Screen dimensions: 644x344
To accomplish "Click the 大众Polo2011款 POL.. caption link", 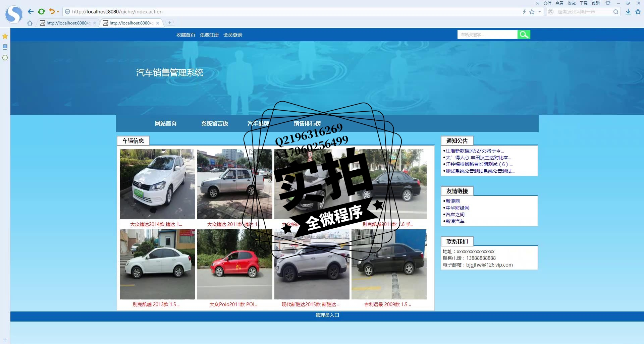I will (233, 304).
